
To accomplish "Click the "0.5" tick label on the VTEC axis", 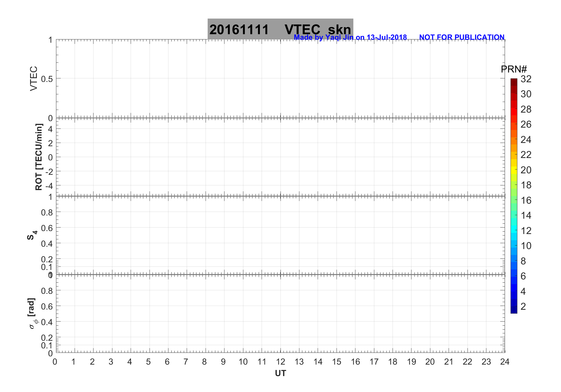I will click(47, 79).
